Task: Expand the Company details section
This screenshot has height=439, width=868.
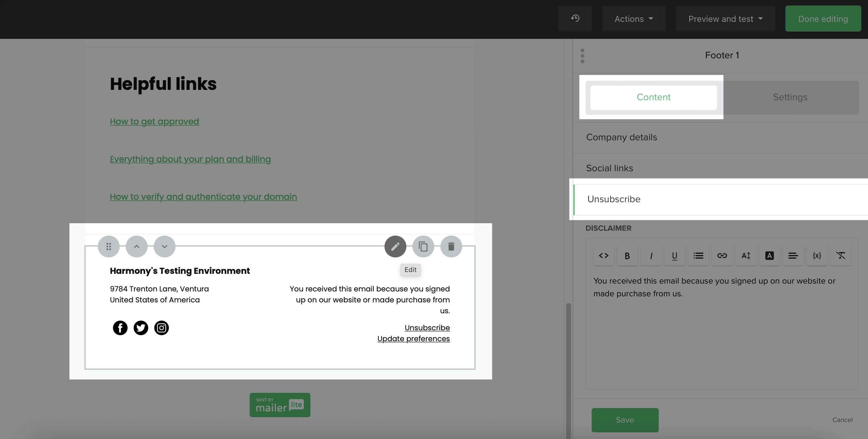Action: click(x=621, y=137)
